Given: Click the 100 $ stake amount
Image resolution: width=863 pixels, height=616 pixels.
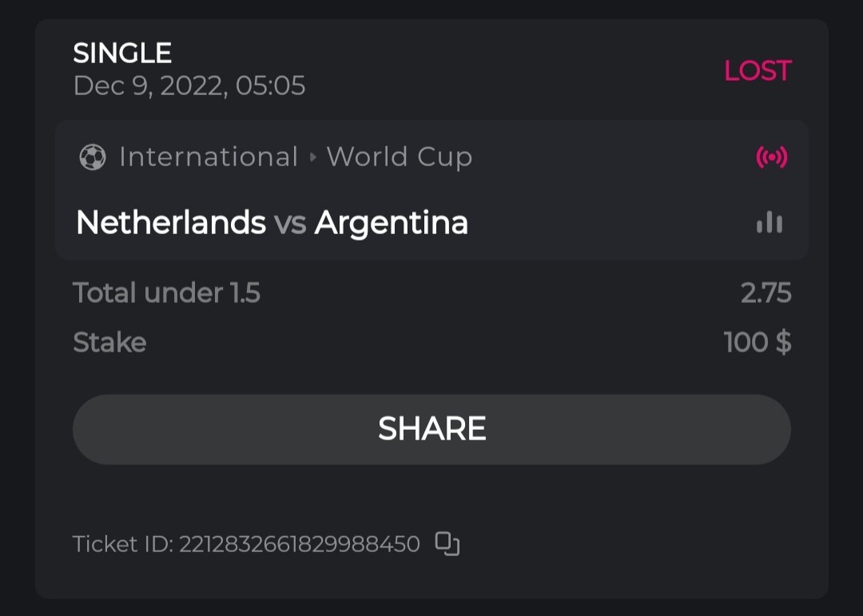Looking at the screenshot, I should (757, 343).
